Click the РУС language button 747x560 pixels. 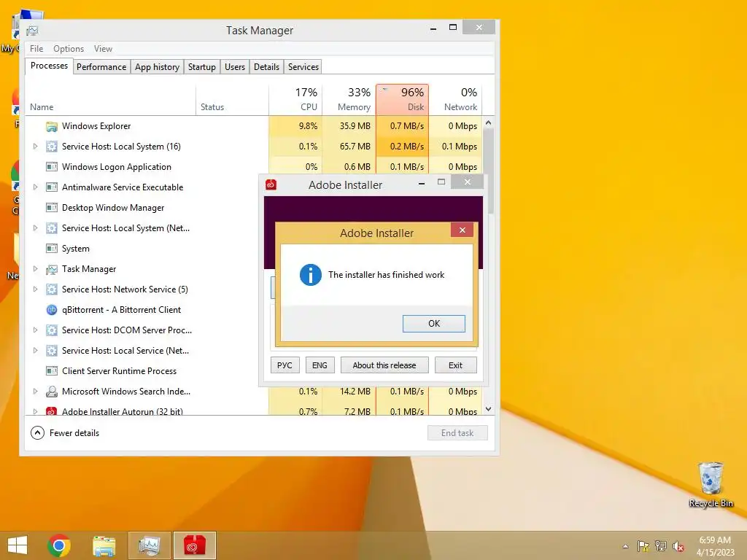(285, 365)
